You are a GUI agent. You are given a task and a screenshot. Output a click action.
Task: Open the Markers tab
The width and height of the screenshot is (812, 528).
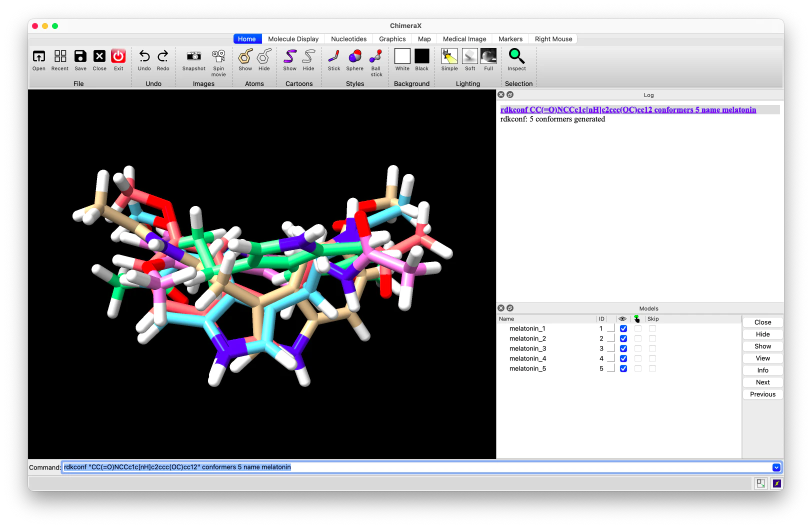click(x=510, y=39)
